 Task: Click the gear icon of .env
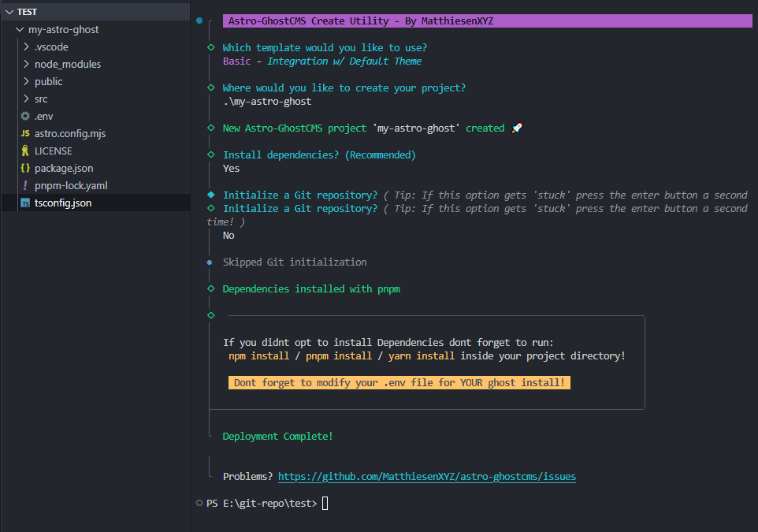point(25,116)
